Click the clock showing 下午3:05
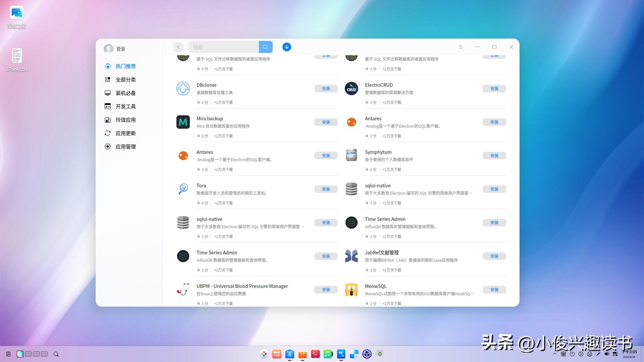Image resolution: width=644 pixels, height=362 pixels. tap(629, 352)
